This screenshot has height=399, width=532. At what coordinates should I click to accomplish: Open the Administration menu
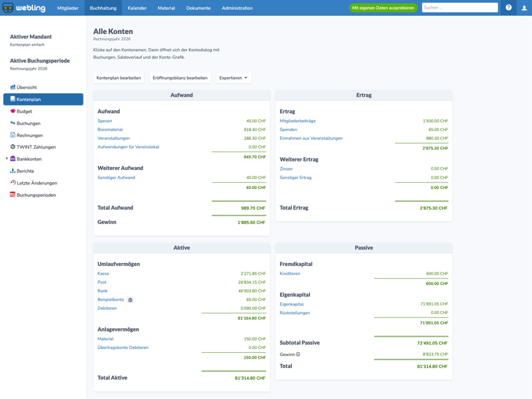237,8
